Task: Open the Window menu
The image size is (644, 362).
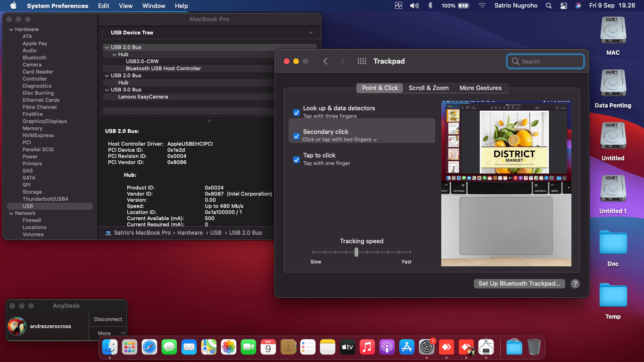Action: 154,6
